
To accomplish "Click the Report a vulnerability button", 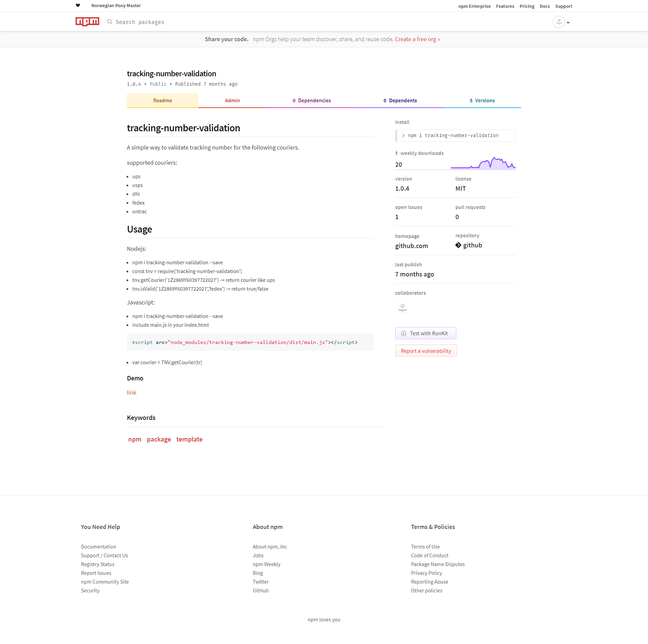I will (x=426, y=351).
